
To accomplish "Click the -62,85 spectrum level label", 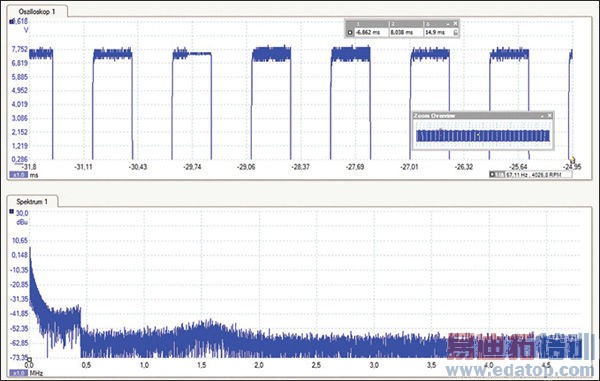I will pos(19,343).
